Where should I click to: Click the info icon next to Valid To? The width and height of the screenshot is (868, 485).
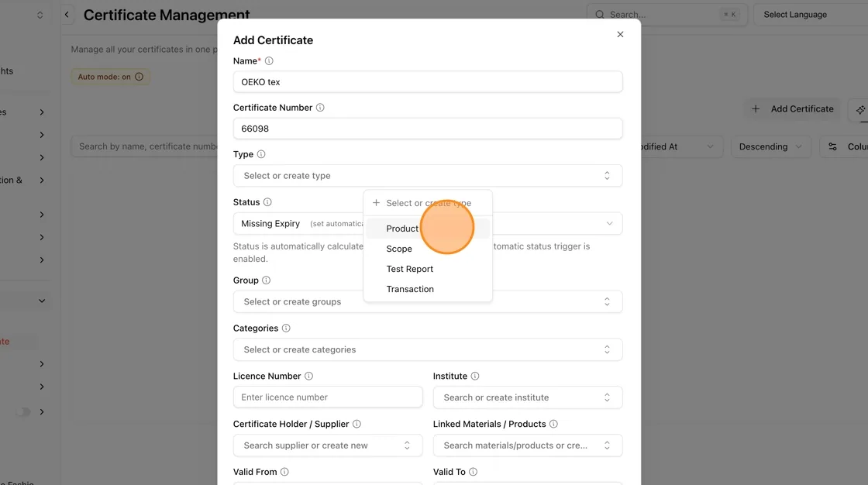474,472
